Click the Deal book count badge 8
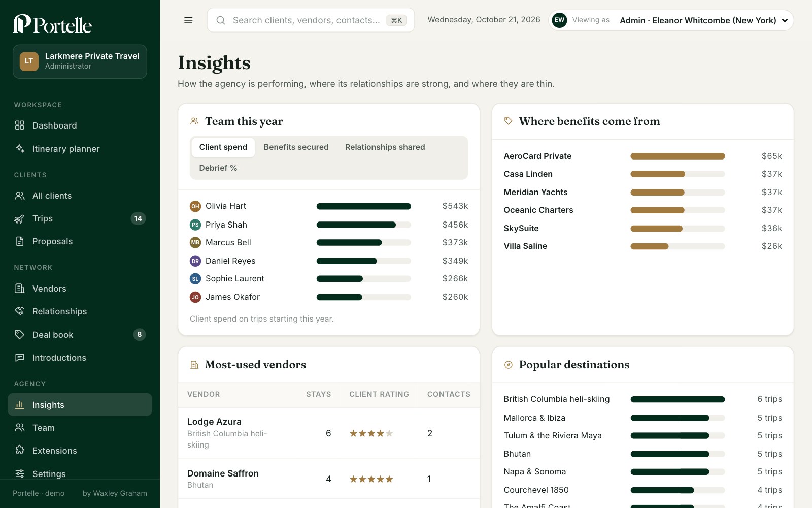 point(140,335)
